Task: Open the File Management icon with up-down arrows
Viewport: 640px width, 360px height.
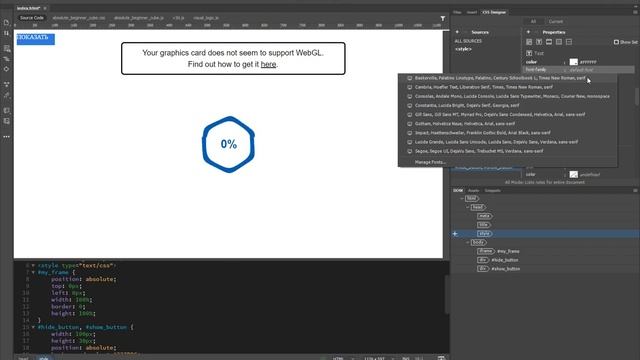Action: click(6, 33)
